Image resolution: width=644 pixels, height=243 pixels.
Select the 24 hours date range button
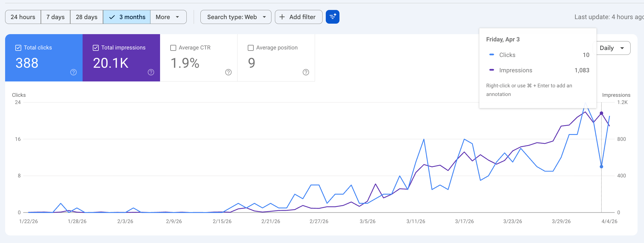point(23,17)
